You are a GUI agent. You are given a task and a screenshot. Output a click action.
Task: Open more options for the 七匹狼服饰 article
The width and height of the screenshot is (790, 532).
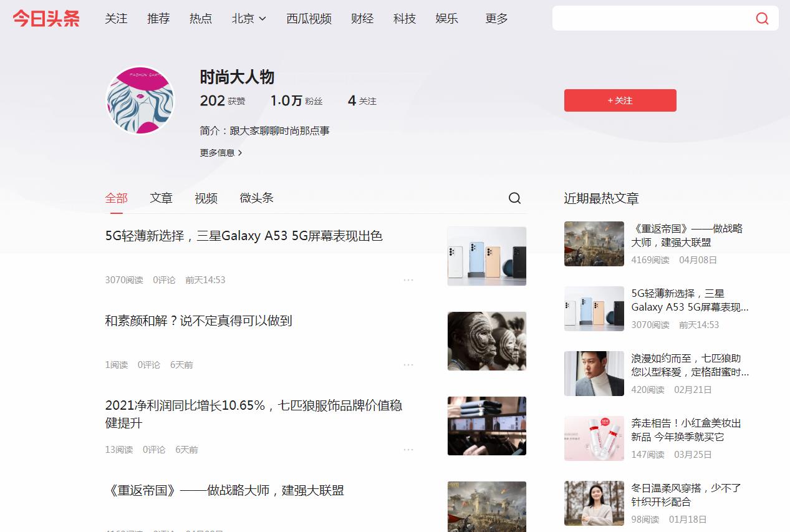[408, 450]
